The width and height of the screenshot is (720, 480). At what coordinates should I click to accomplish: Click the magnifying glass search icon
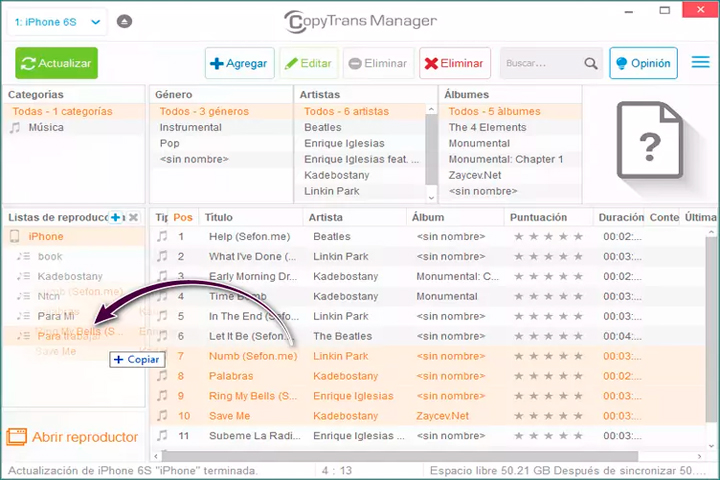pos(591,63)
